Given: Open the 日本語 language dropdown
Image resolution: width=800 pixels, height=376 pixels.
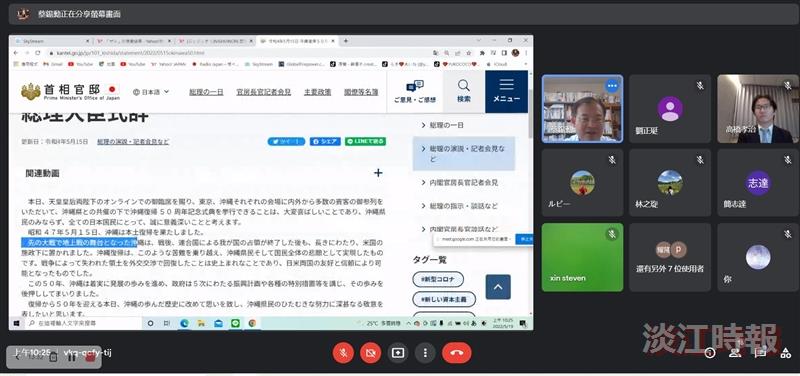Looking at the screenshot, I should tap(151, 92).
